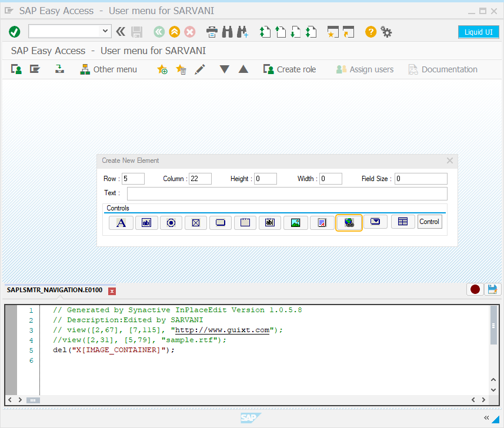504x428 pixels.
Task: Go to Next Page icon
Action: click(296, 32)
